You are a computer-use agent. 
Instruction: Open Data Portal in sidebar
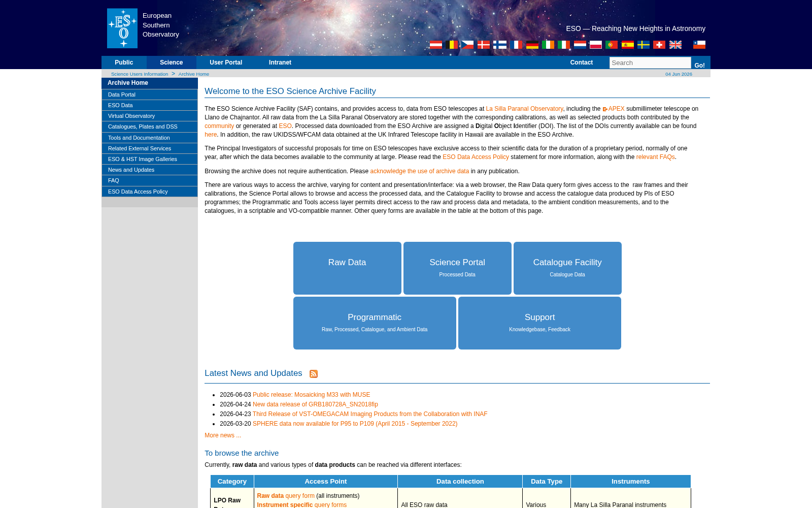[x=150, y=94]
